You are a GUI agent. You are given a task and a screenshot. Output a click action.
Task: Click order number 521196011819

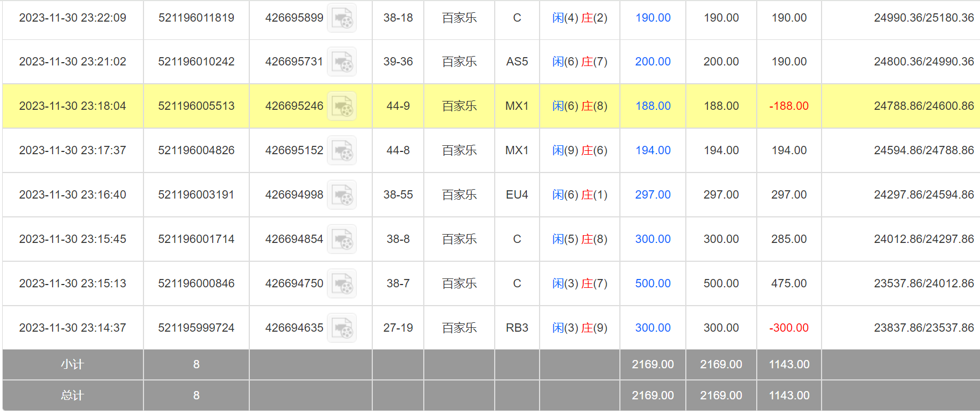pyautogui.click(x=196, y=18)
